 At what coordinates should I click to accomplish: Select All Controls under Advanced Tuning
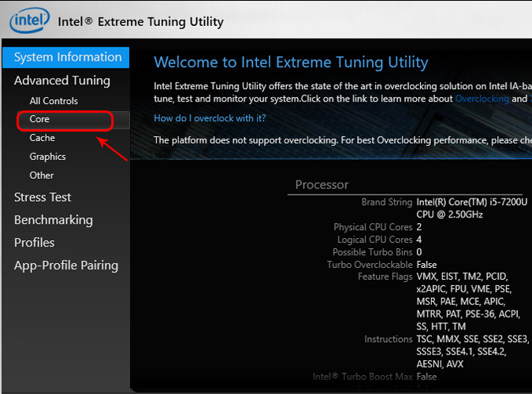coord(54,101)
